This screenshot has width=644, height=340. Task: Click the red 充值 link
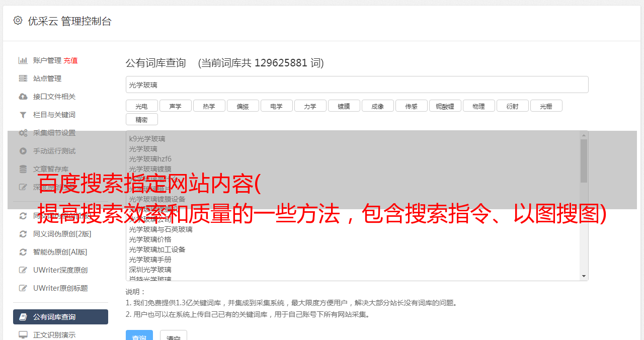70,60
